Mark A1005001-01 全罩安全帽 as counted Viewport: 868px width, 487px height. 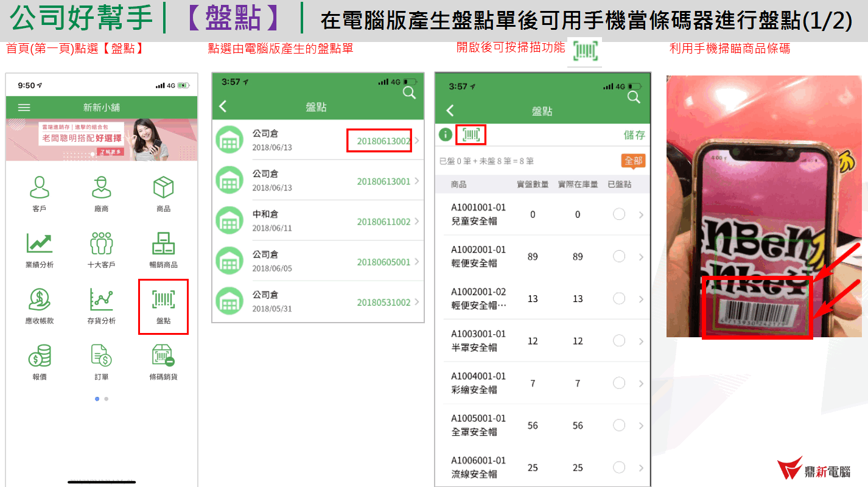point(619,425)
